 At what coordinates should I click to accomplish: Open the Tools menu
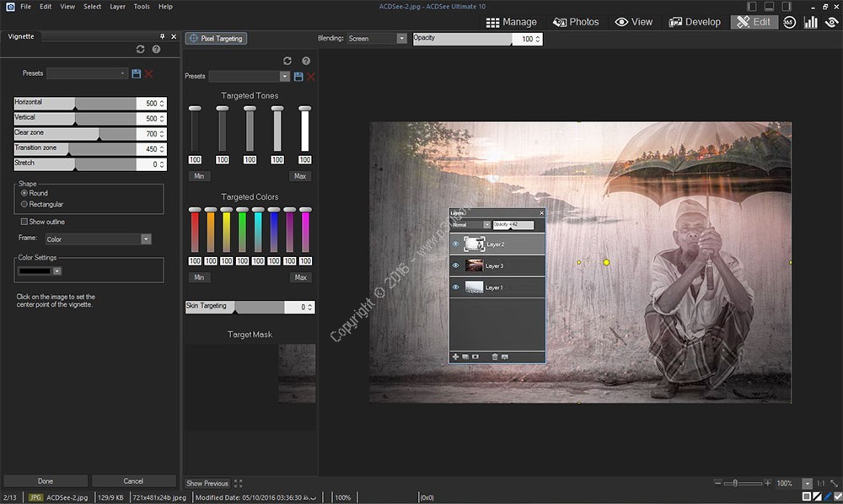pyautogui.click(x=141, y=5)
